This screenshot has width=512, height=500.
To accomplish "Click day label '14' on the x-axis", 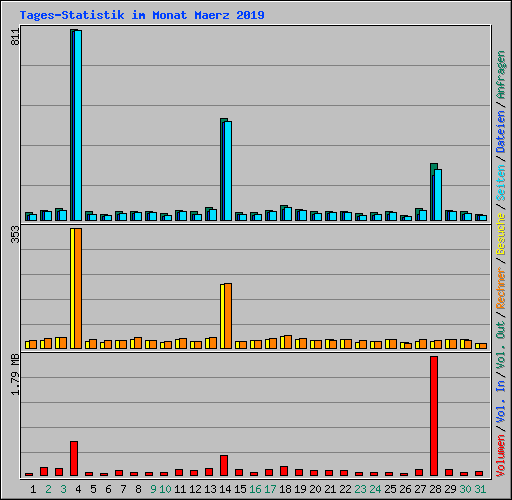I will (225, 489).
